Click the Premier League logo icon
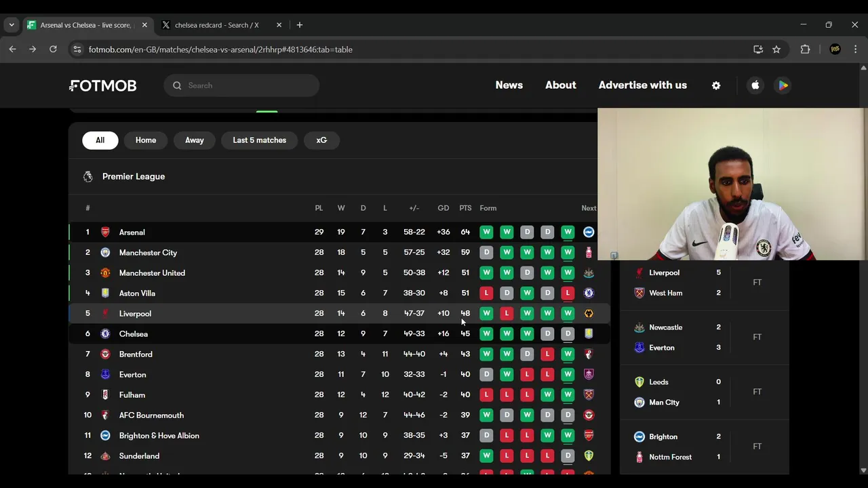 pos(88,176)
